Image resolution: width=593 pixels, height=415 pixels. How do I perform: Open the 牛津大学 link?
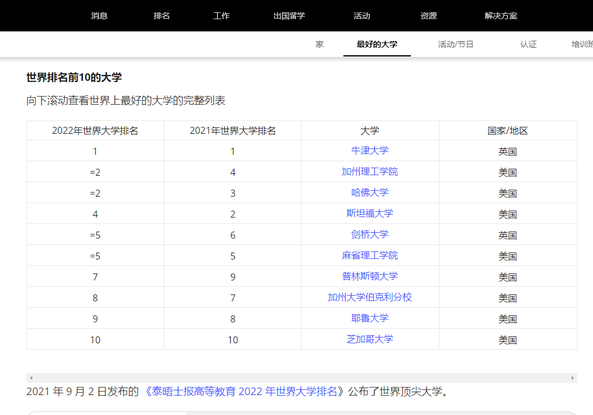tap(370, 151)
